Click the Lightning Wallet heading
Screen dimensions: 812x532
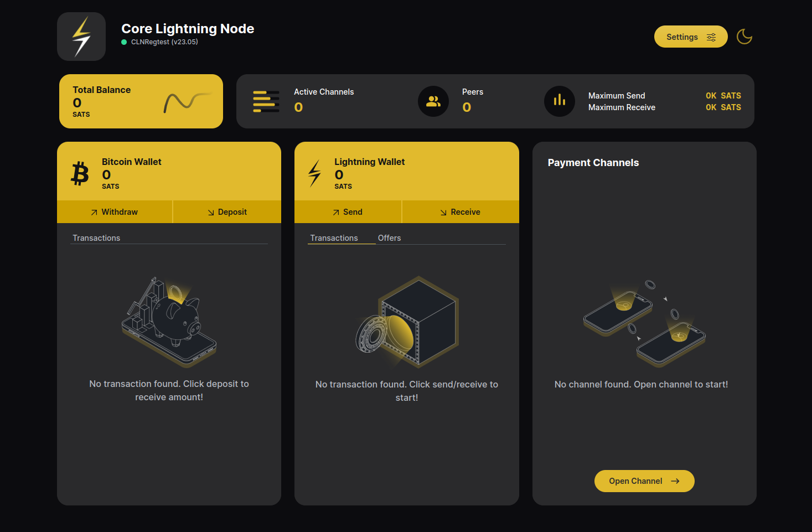tap(369, 162)
